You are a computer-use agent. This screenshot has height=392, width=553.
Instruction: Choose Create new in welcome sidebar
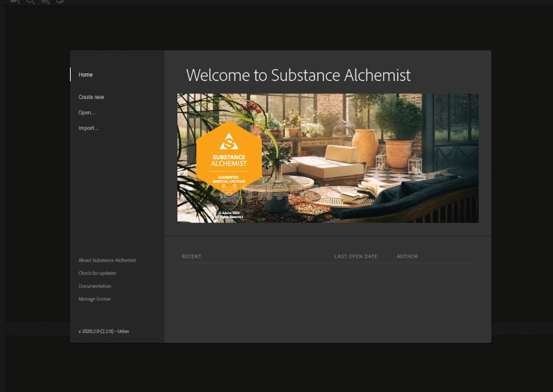pos(91,97)
